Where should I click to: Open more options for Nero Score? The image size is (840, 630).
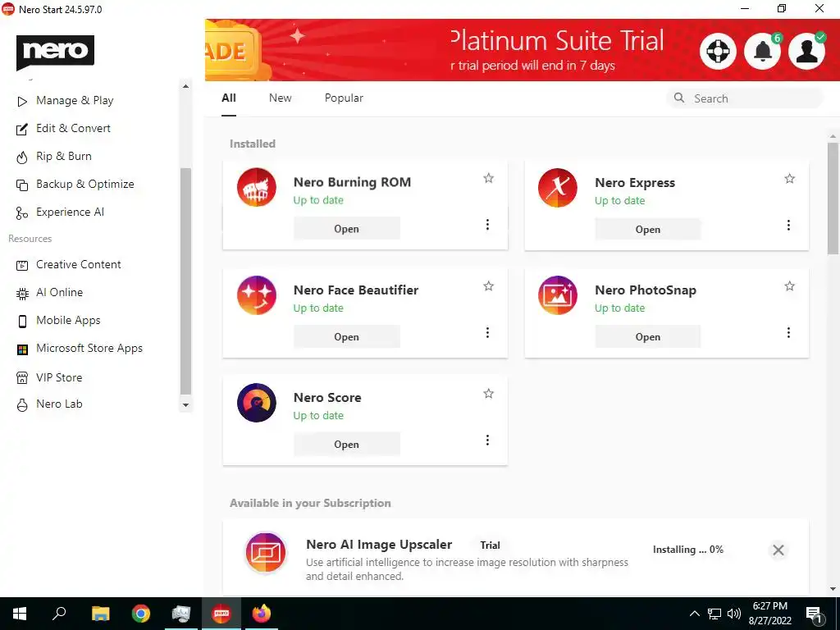(487, 440)
